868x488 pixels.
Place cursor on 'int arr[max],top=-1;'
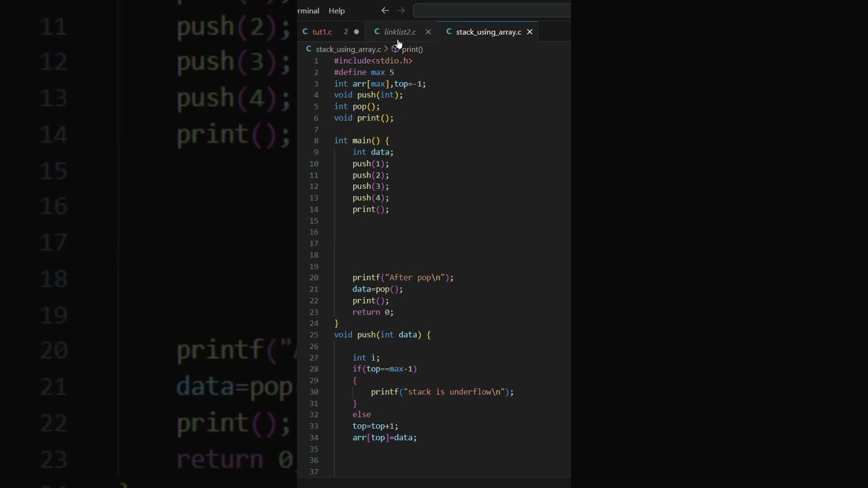point(380,84)
